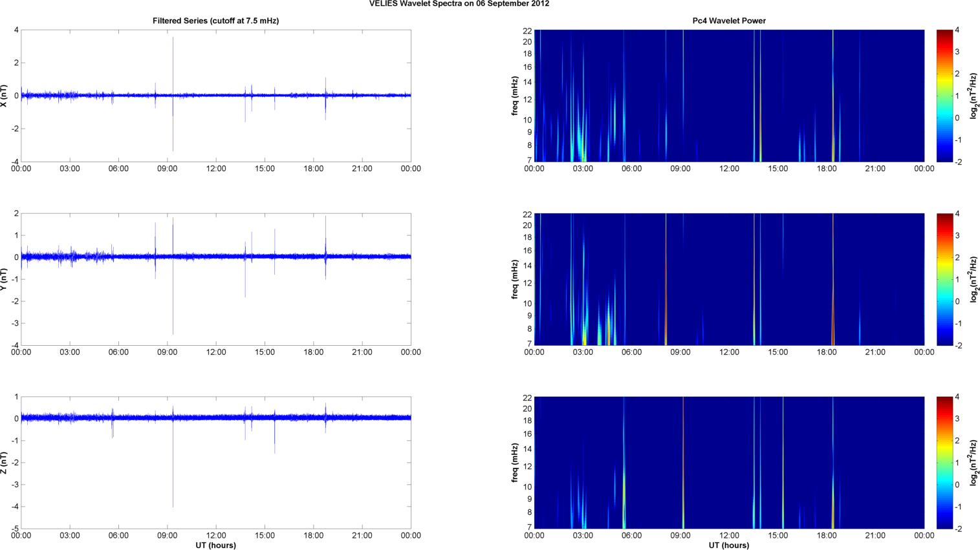The height and width of the screenshot is (550, 980).
Task: Click the top wavelet spectrum colorbar
Action: pos(944,96)
